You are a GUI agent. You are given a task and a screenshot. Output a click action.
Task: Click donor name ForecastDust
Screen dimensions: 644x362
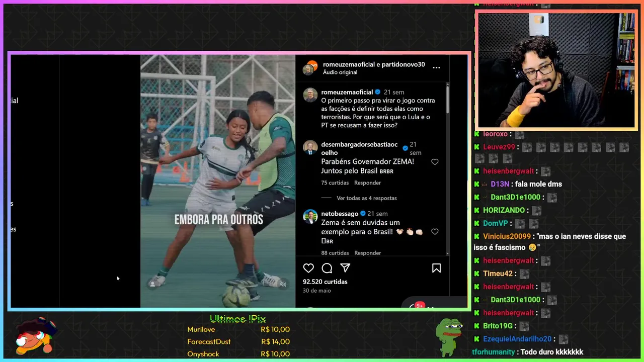pos(209,341)
